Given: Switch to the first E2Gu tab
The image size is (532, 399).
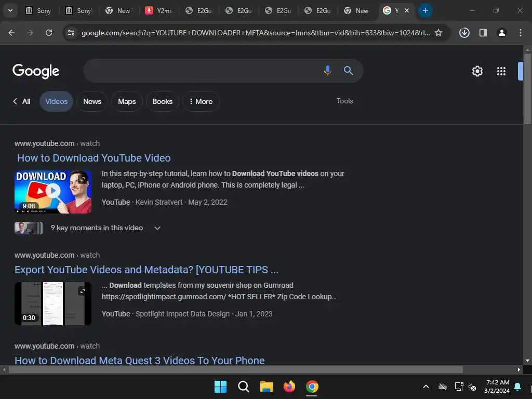Looking at the screenshot, I should 199,10.
